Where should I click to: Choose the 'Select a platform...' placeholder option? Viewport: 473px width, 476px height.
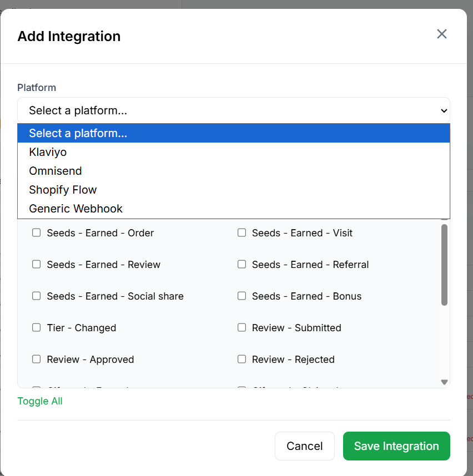pos(78,133)
